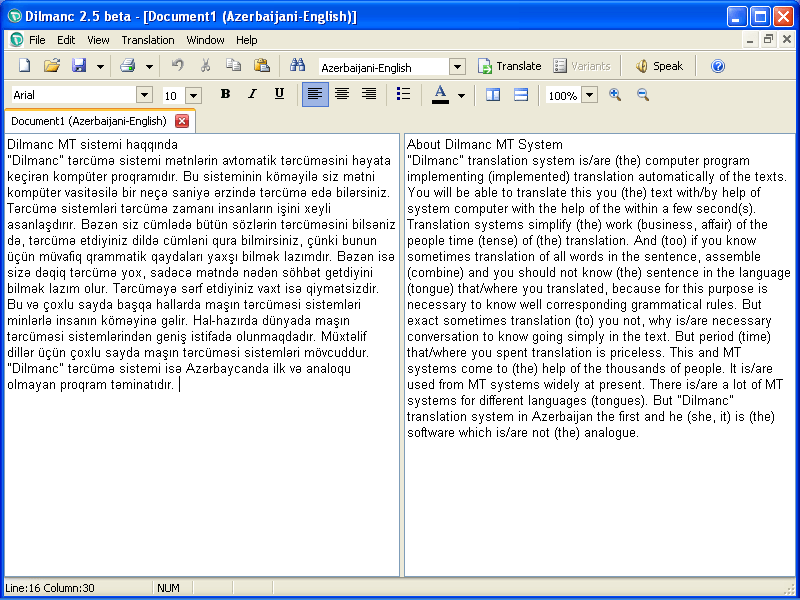Viewport: 800px width, 600px height.
Task: Click the Line:16 Column:30 status text
Action: [50, 588]
